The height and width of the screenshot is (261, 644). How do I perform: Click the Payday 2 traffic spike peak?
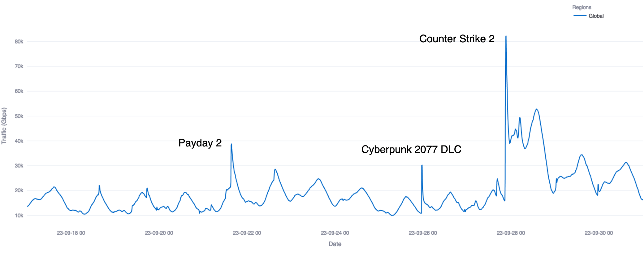[x=231, y=144]
